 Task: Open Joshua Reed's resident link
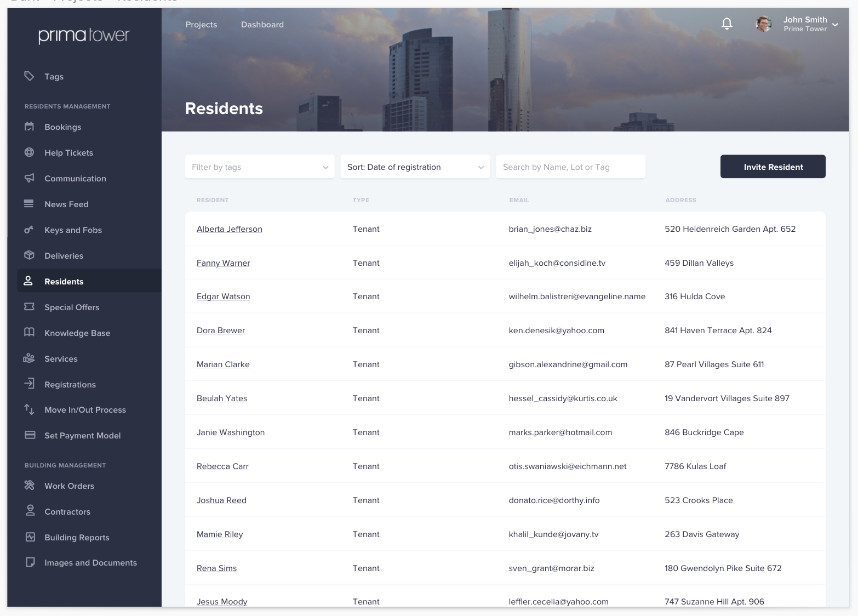point(221,500)
